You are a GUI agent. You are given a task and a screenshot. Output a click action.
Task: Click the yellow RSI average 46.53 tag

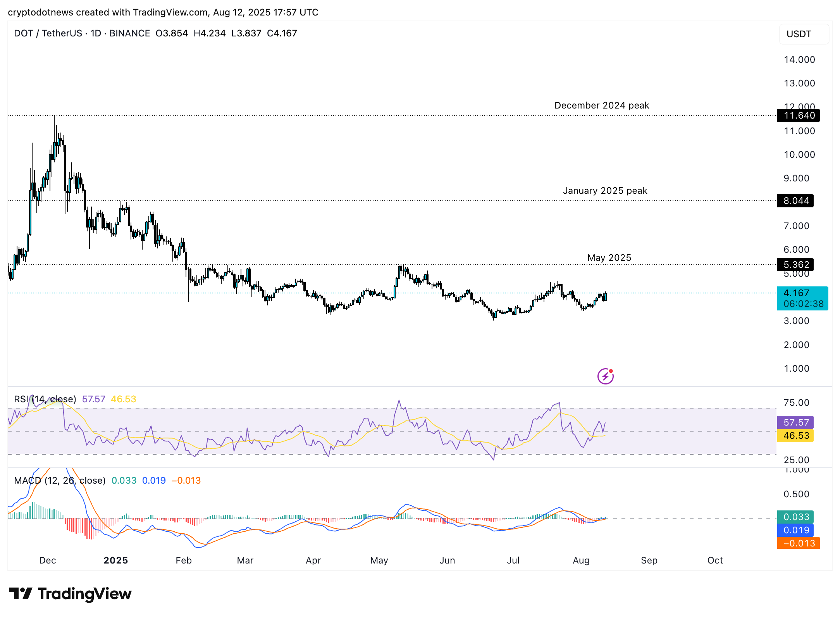pos(795,436)
